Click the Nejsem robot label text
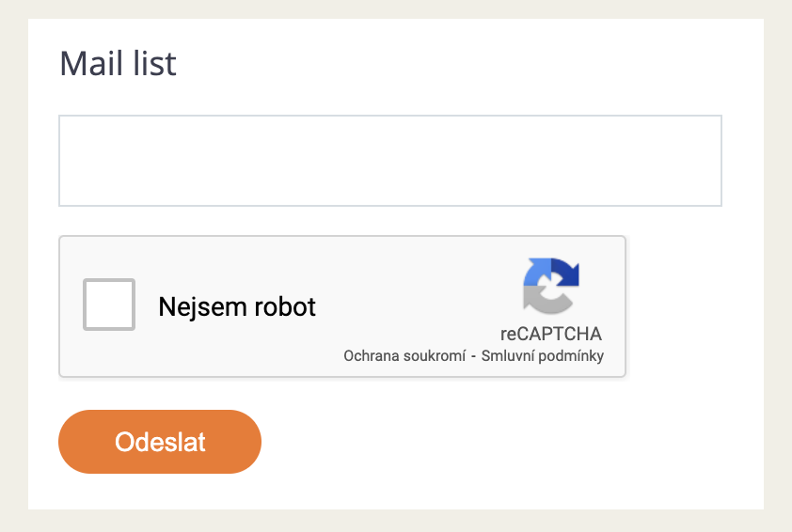This screenshot has height=532, width=792. [x=237, y=306]
